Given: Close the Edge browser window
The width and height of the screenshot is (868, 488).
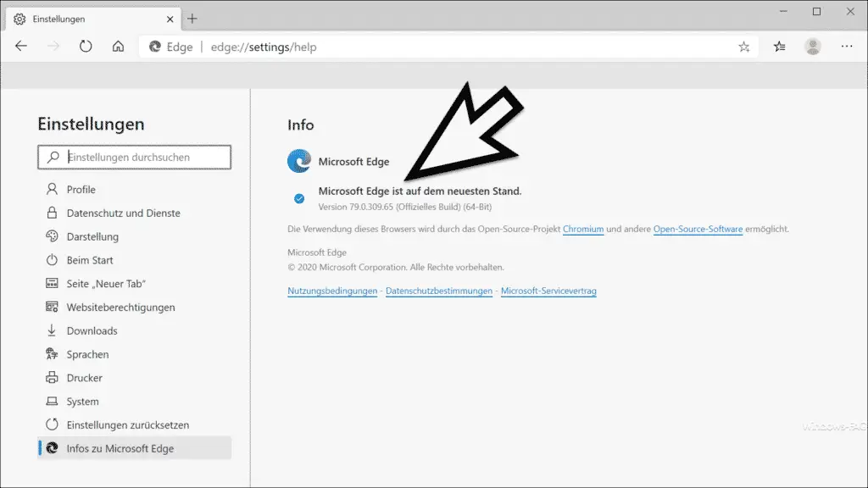Looking at the screenshot, I should (x=850, y=12).
